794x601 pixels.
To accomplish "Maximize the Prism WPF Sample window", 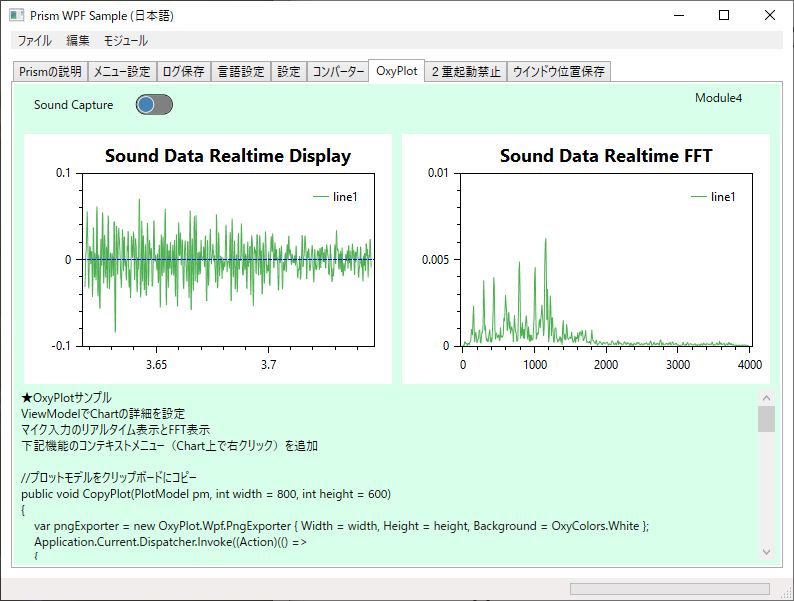I will tap(724, 15).
